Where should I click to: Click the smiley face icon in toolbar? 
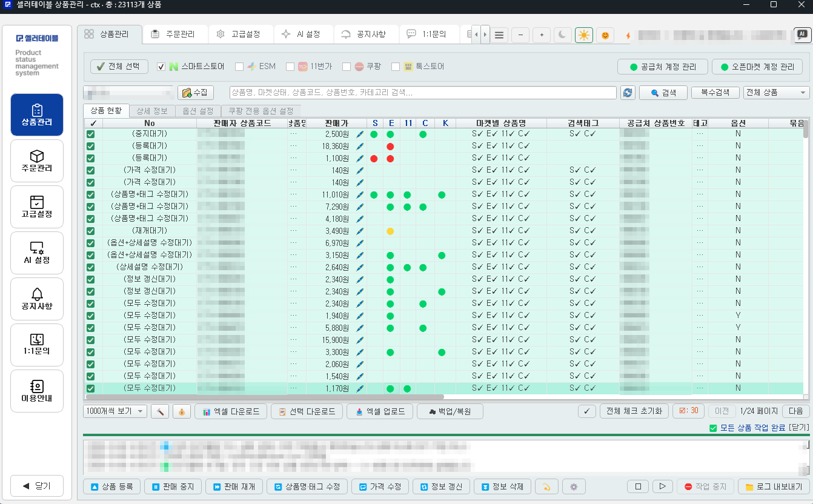(x=605, y=35)
